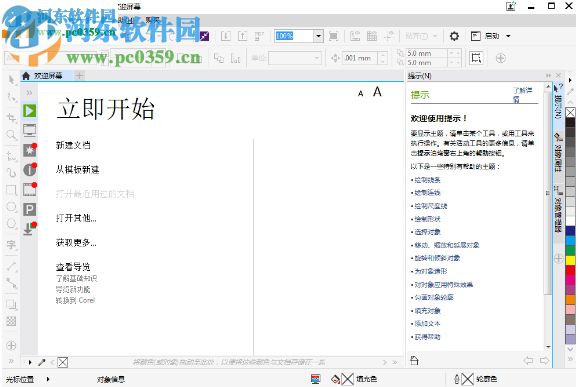Click 打开其他... open other link
This screenshot has width=578, height=387.
[76, 218]
